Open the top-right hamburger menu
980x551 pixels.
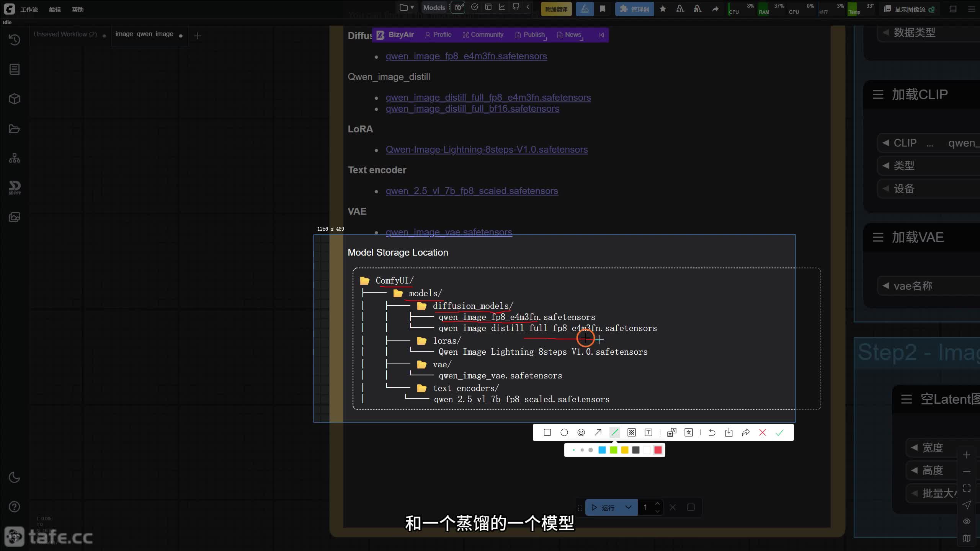971,9
